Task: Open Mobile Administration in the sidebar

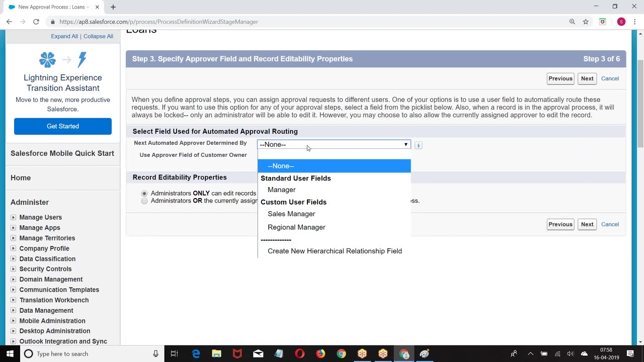Action: coord(52,321)
